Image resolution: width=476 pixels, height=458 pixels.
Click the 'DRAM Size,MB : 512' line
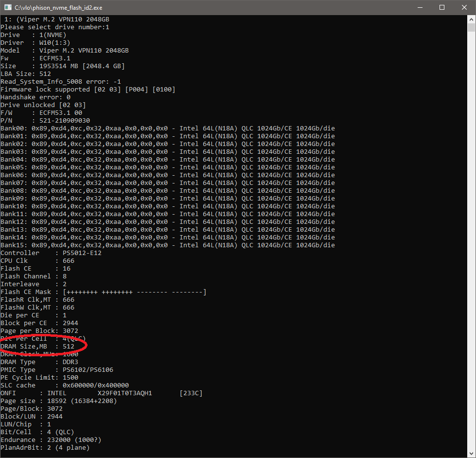(37, 347)
